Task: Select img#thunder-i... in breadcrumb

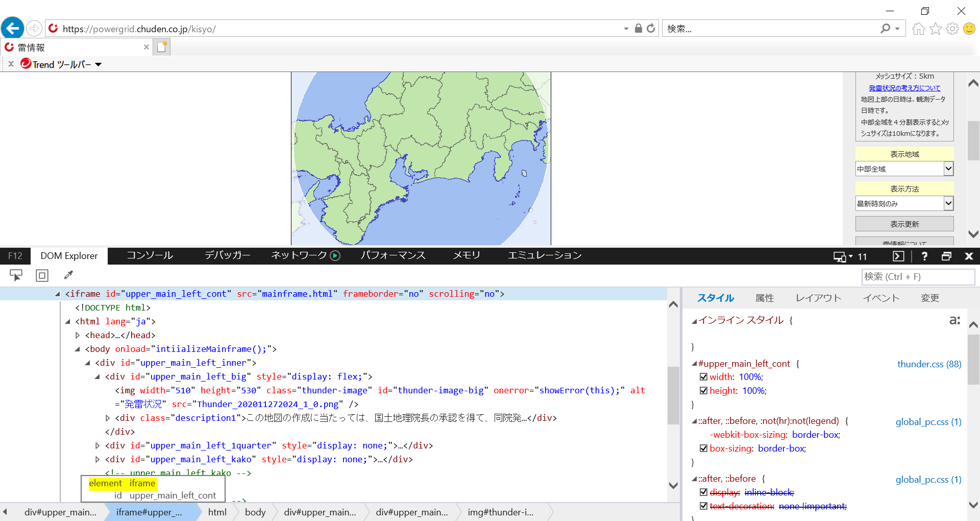Action: [x=501, y=512]
